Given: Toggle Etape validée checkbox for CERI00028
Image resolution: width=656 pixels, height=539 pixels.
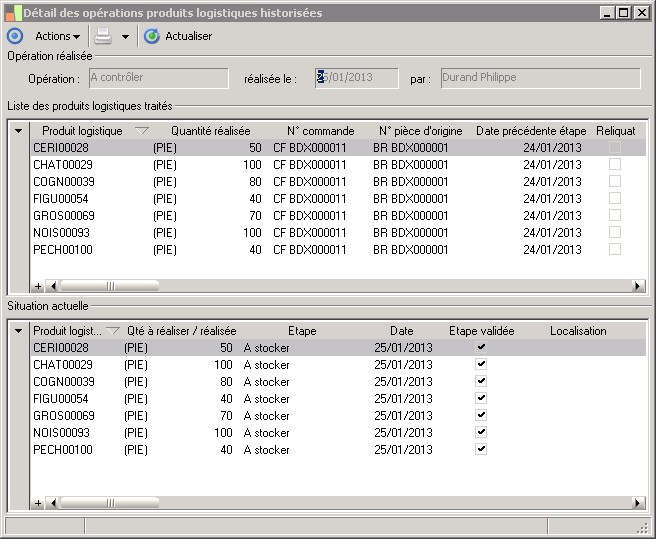Looking at the screenshot, I should [x=481, y=347].
